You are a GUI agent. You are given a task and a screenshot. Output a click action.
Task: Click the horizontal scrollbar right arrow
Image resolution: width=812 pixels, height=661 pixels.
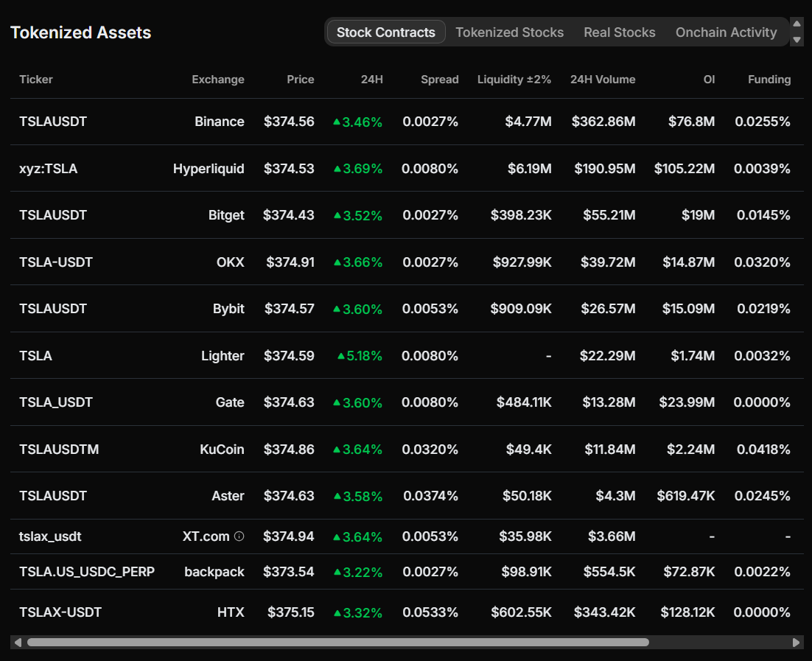point(796,643)
